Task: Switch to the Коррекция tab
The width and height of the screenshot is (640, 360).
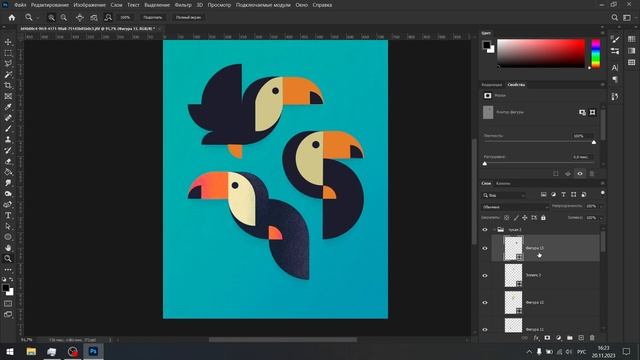Action: tap(491, 85)
